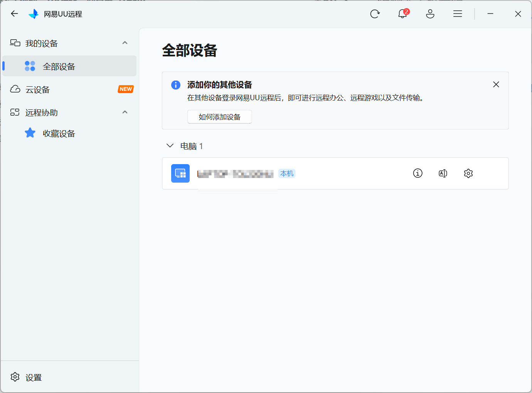Open 云设备 in the sidebar
The image size is (532, 393).
pyautogui.click(x=38, y=90)
